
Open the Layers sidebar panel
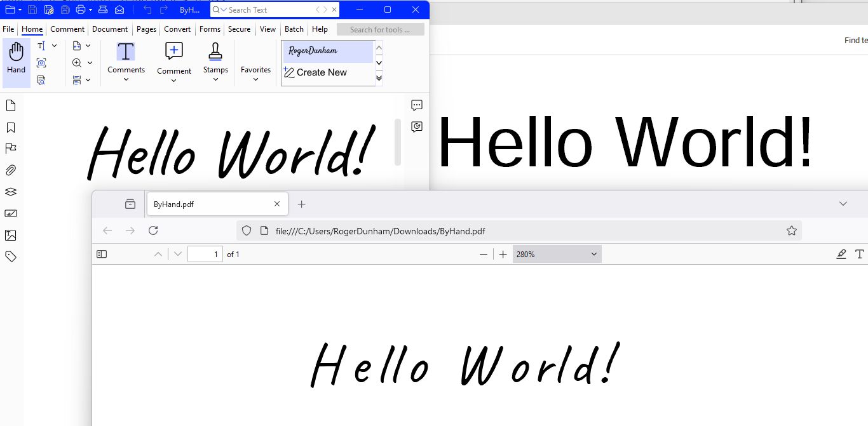coord(11,192)
